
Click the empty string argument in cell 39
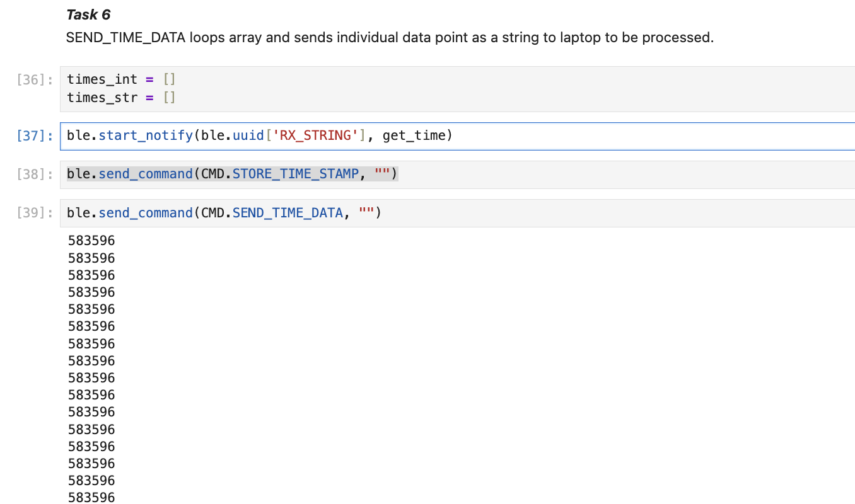tap(366, 214)
